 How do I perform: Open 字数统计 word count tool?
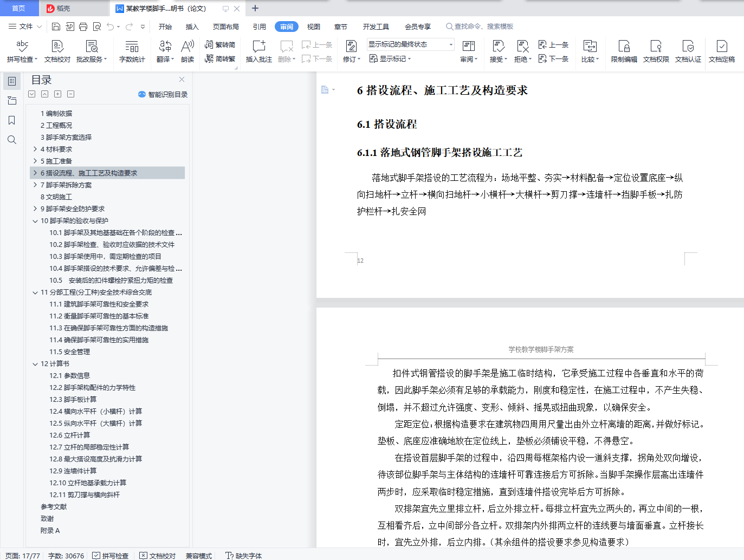click(132, 51)
